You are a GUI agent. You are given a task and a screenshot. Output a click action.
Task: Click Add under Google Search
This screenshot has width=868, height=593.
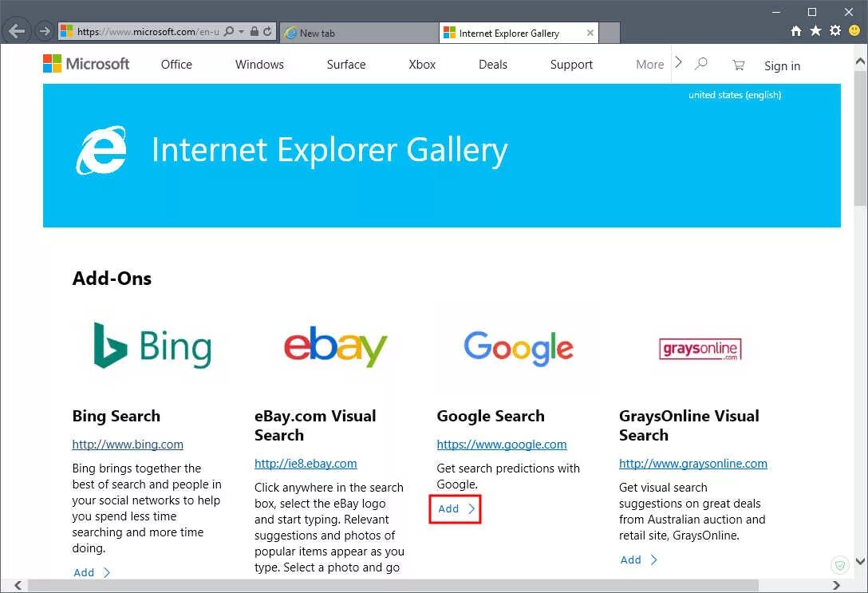coord(456,509)
